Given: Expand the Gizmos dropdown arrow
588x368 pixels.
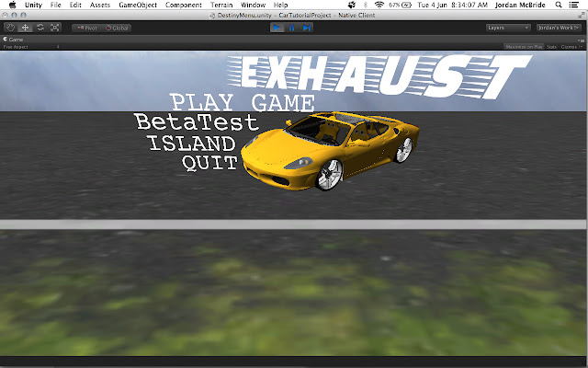Looking at the screenshot, I should click(582, 47).
